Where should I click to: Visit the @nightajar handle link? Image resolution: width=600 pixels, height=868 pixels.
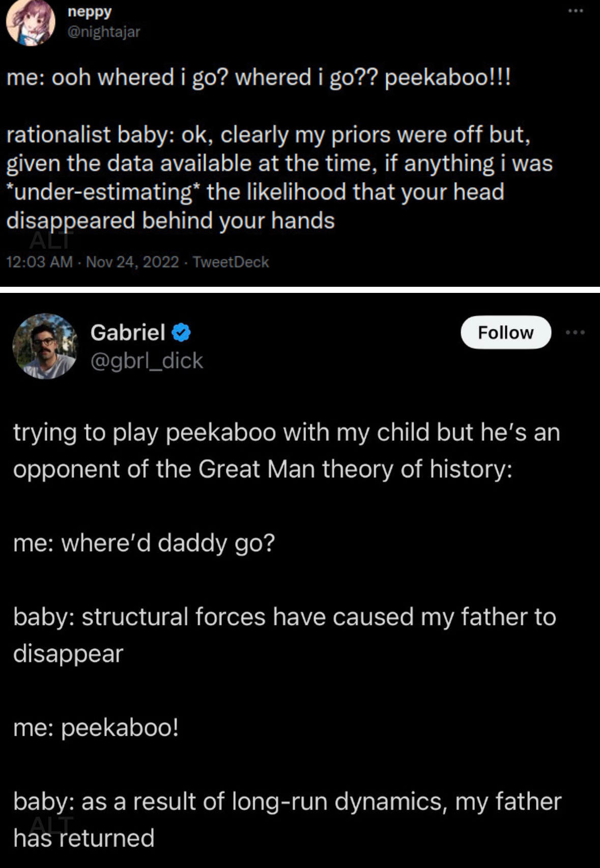pos(103,32)
